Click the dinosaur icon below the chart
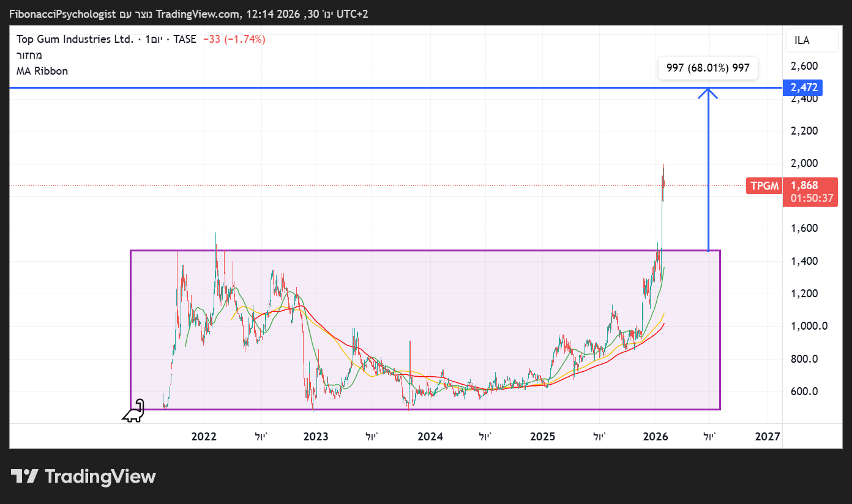Image resolution: width=852 pixels, height=504 pixels. point(134,410)
